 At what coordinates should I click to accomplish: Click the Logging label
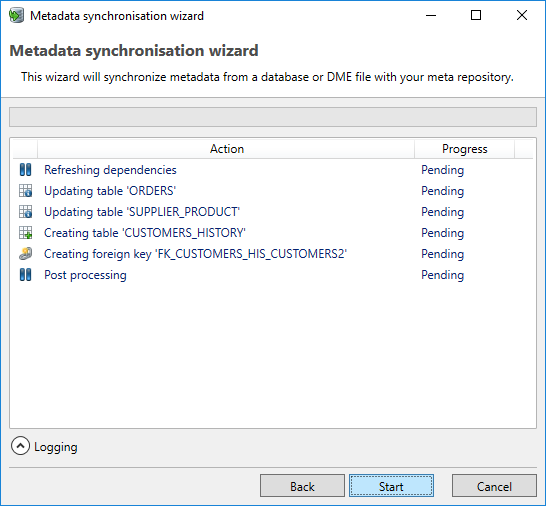56,447
